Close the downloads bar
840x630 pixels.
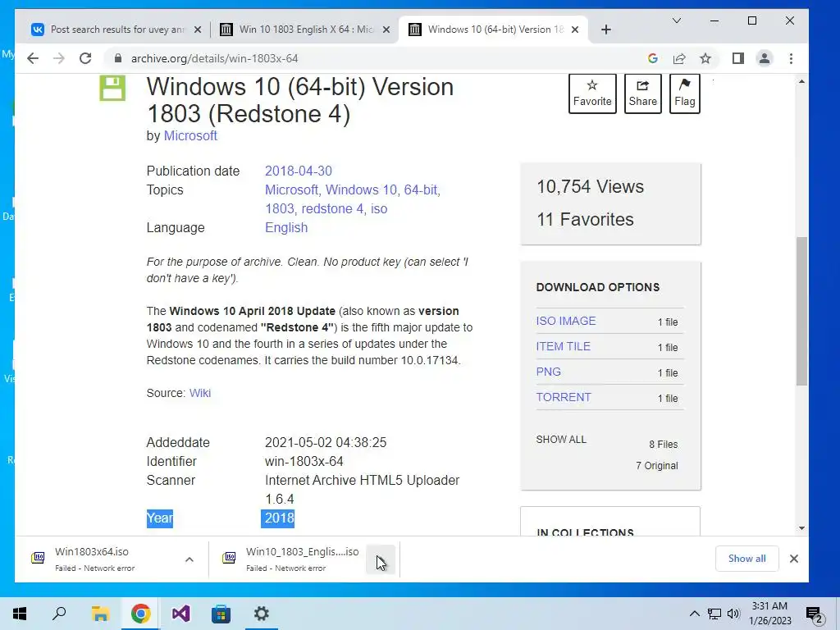[x=794, y=559]
